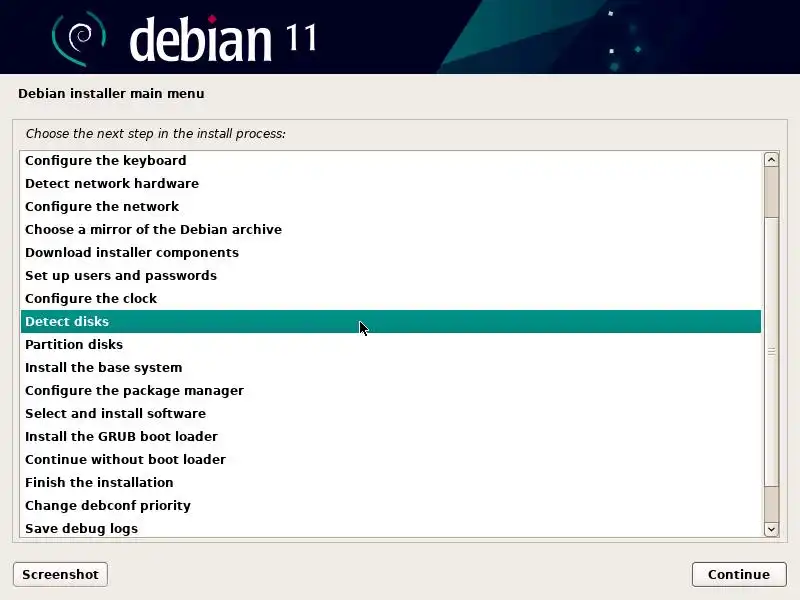Select Install the GRUB boot loader

pos(391,436)
